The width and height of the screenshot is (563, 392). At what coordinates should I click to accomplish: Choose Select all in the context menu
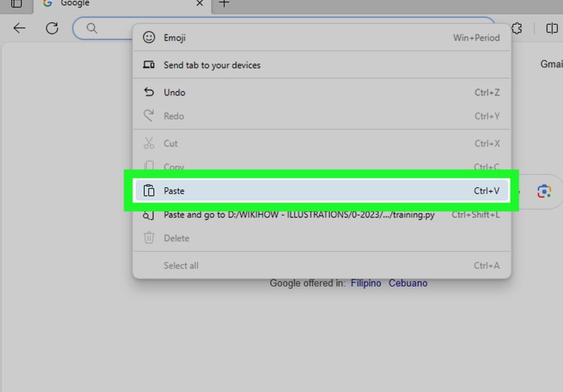(321, 266)
